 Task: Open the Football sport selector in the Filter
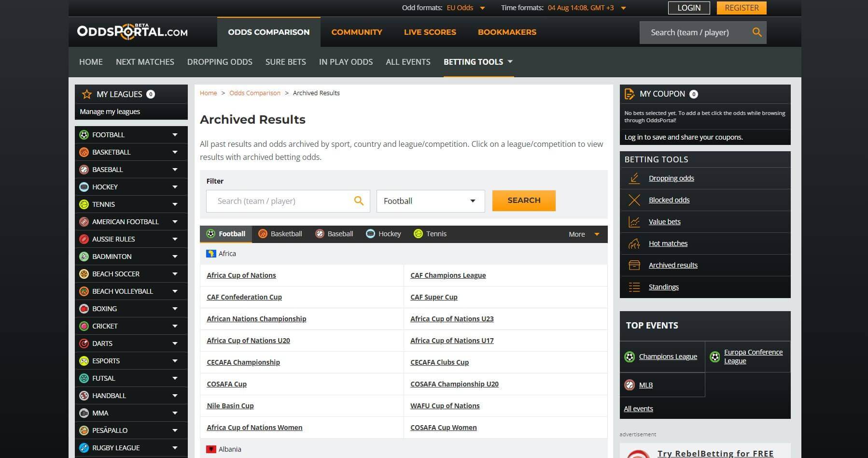click(430, 201)
